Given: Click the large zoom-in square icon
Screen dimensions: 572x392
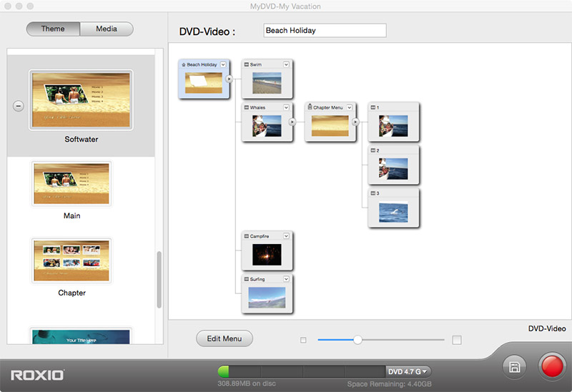Looking at the screenshot, I should coord(457,340).
